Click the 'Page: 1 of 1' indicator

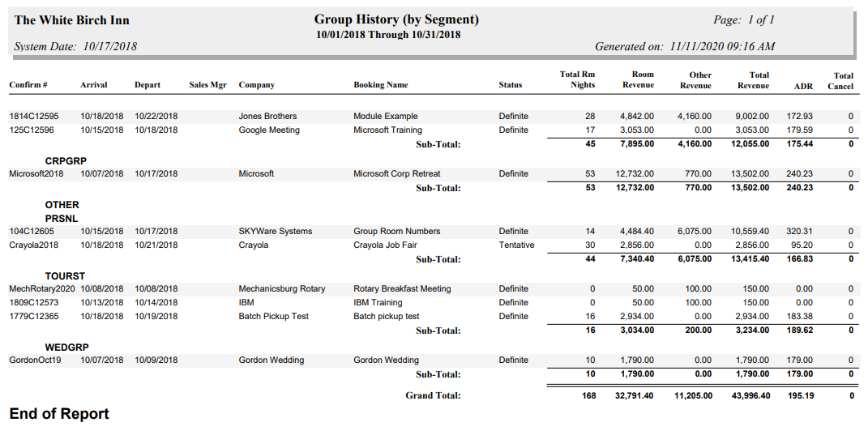[743, 20]
